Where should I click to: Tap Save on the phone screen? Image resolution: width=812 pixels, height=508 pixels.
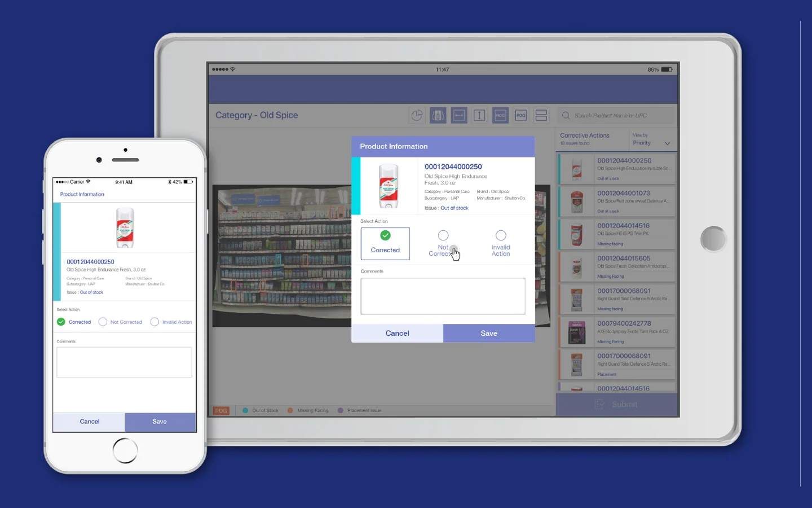pyautogui.click(x=160, y=422)
